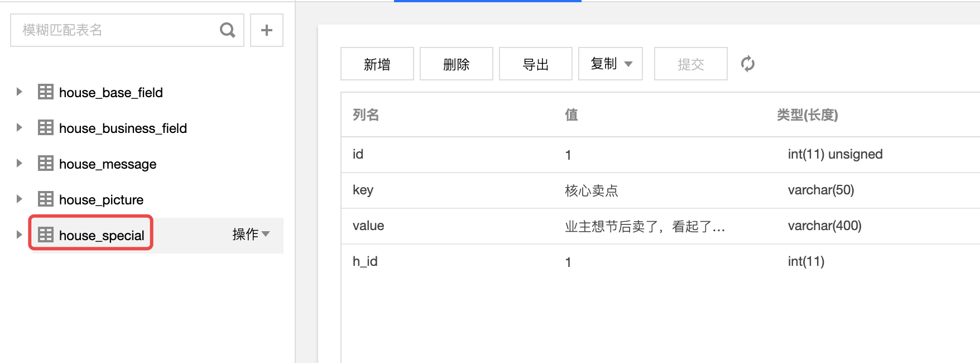Click house_business_field table icon

click(x=46, y=127)
